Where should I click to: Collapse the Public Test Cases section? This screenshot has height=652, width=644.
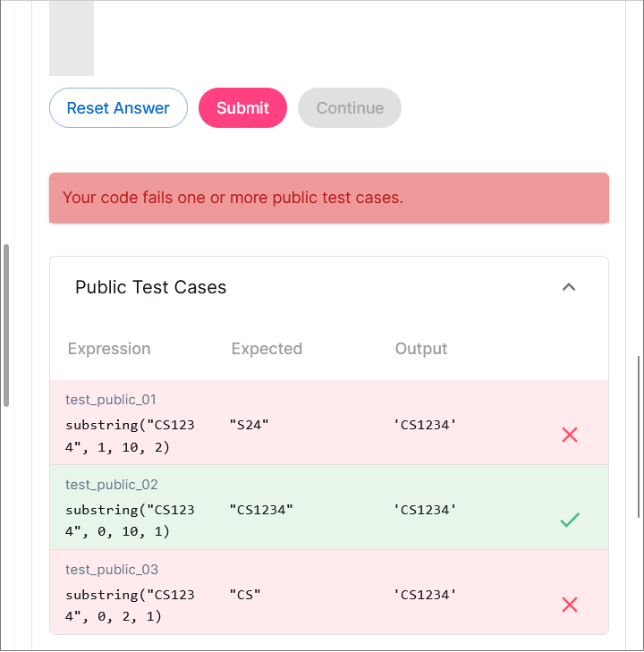569,287
